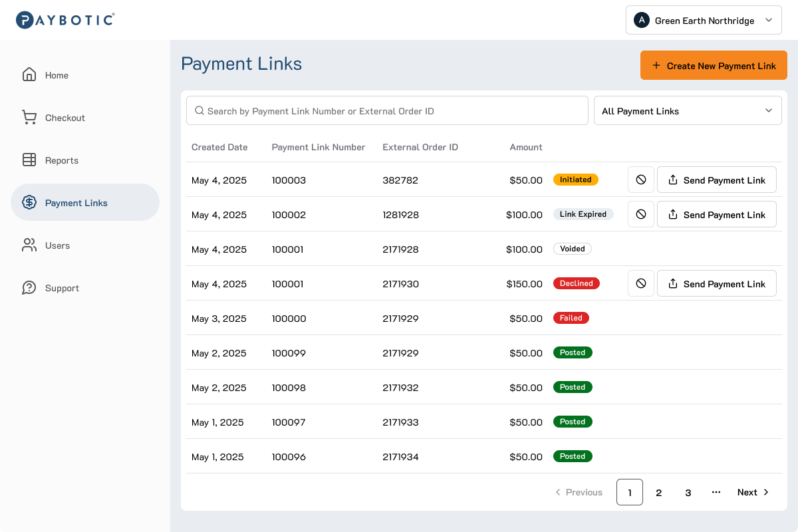Click Next to advance pagination

coord(753,492)
